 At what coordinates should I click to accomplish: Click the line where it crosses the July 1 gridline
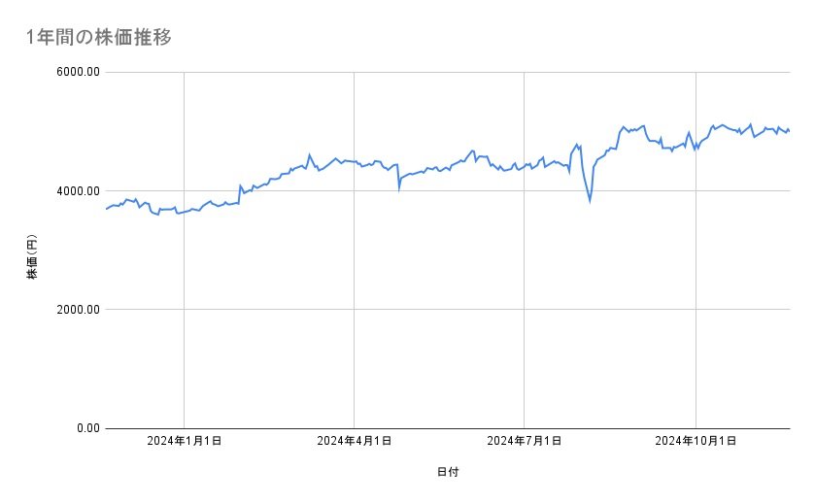pos(525,165)
